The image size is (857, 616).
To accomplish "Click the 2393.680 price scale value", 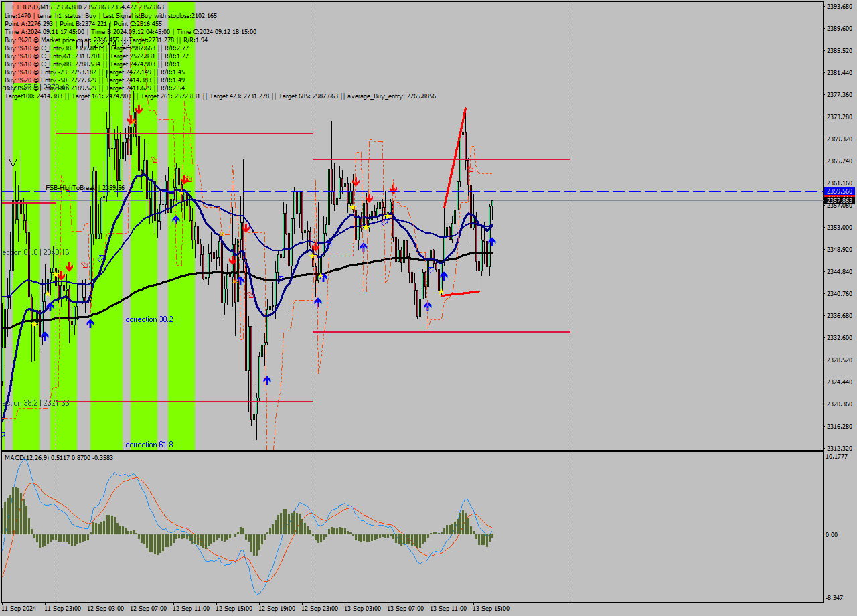I will tap(839, 7).
